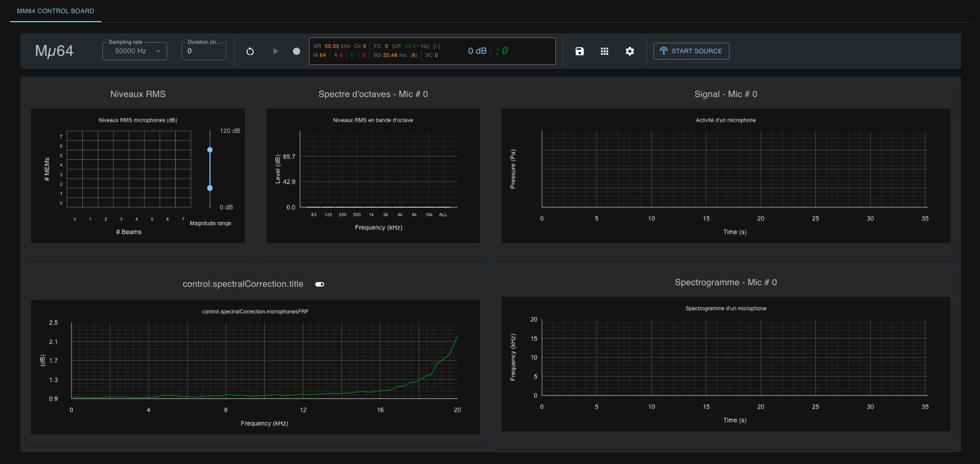980x464 pixels.
Task: Click the save floppy disk icon
Action: [580, 51]
